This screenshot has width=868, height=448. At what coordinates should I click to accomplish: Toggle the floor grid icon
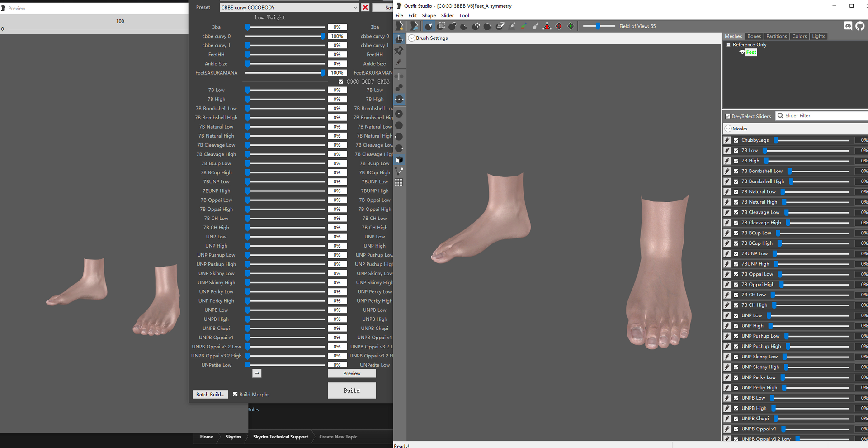(399, 182)
